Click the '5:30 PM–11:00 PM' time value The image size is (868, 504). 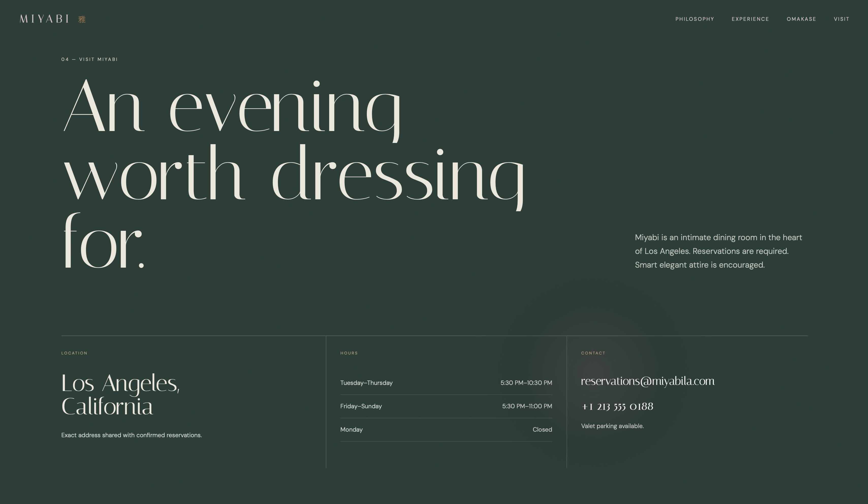tap(527, 406)
